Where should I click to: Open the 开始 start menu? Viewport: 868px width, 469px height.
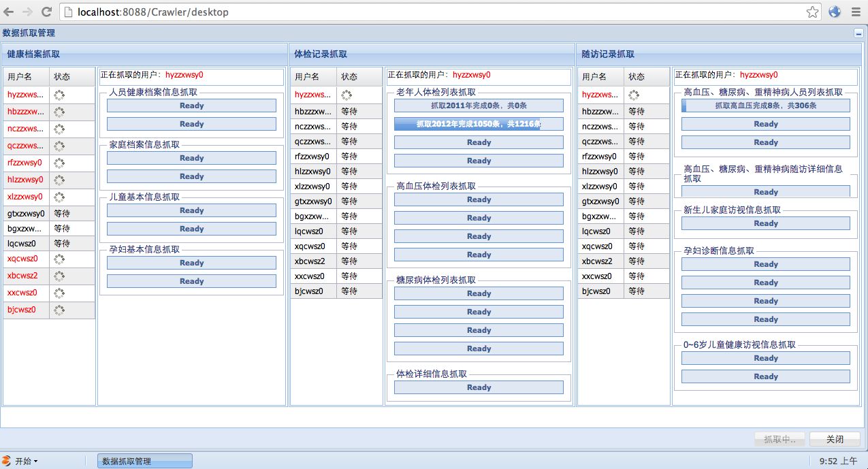tap(20, 461)
